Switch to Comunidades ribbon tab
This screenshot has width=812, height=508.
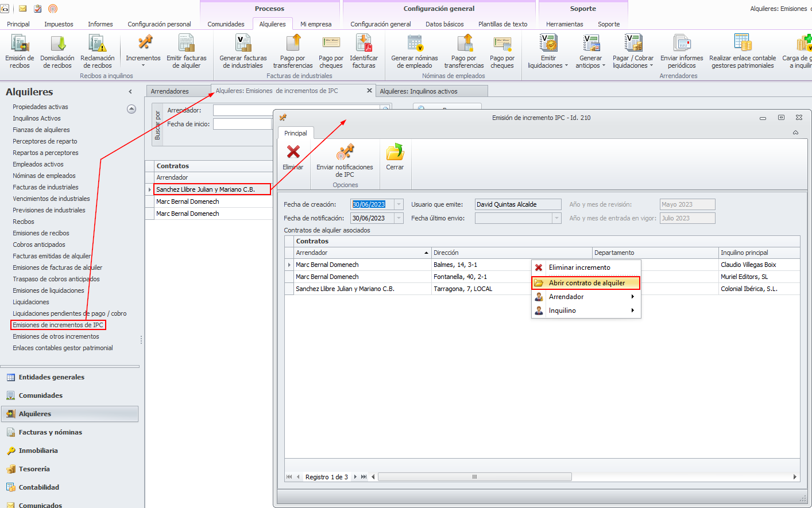(226, 24)
